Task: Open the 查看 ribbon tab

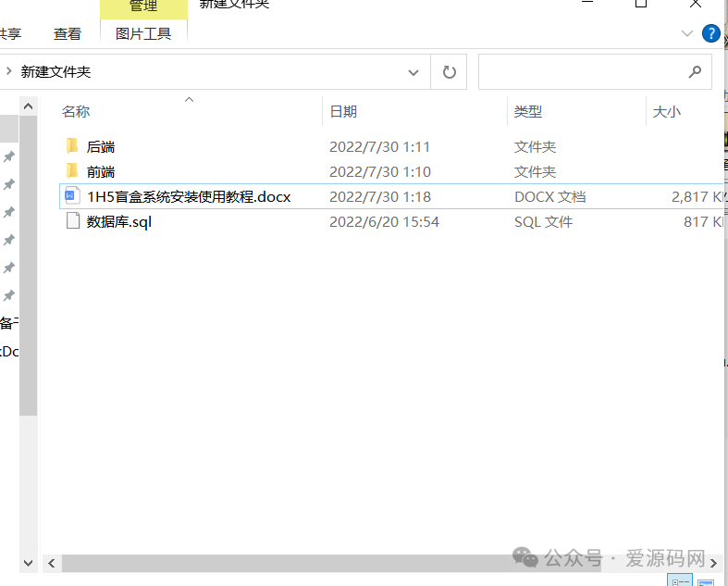Action: [68, 34]
